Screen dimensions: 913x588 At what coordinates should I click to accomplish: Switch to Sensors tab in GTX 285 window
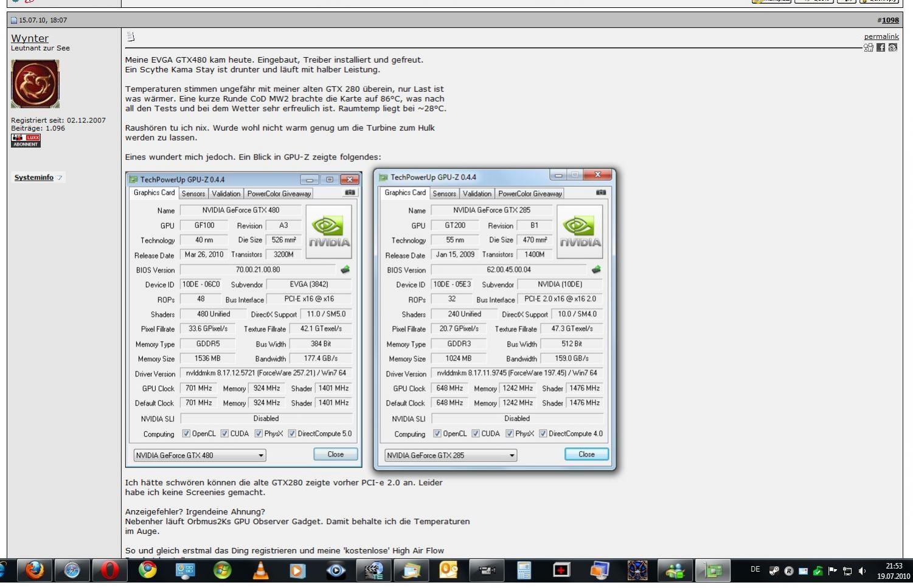click(444, 193)
